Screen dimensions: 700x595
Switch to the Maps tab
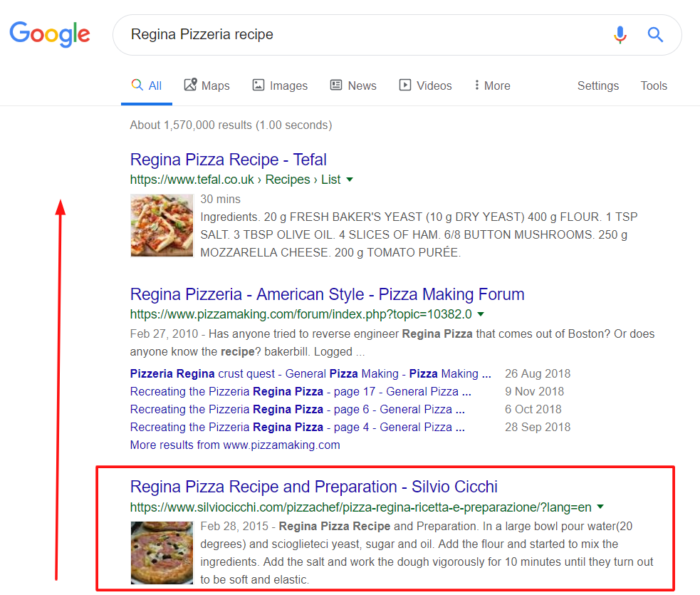coord(207,86)
